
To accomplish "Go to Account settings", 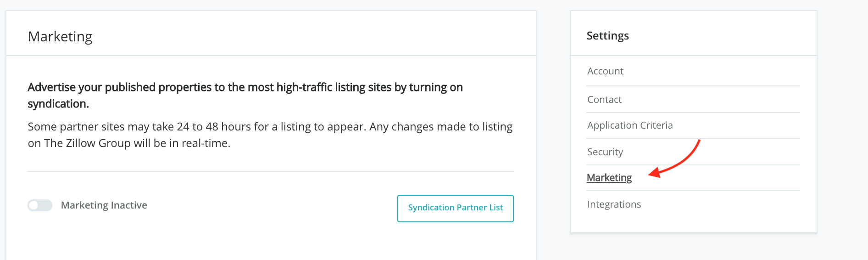I will [x=605, y=71].
